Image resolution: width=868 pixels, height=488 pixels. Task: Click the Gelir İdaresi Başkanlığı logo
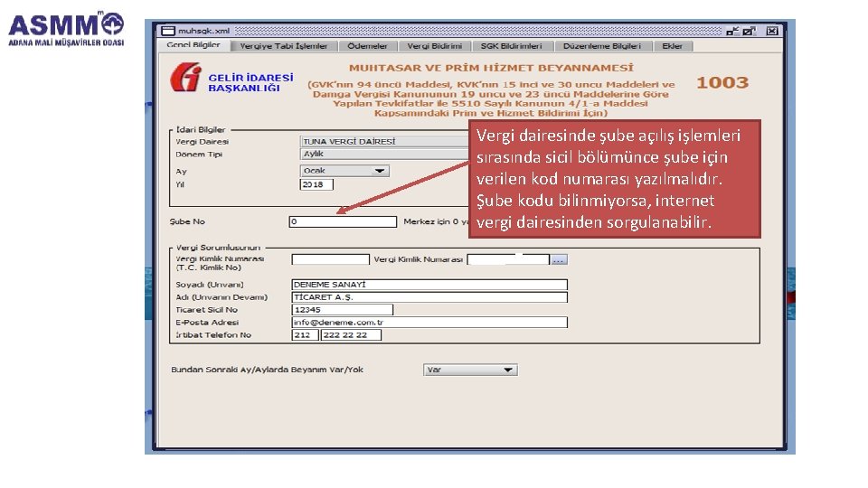point(231,78)
